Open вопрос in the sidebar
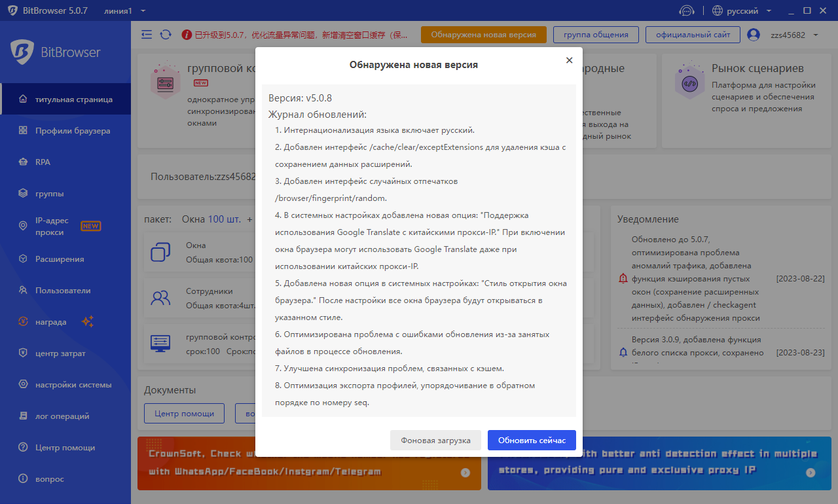Viewport: 838px width, 504px height. coord(65,479)
